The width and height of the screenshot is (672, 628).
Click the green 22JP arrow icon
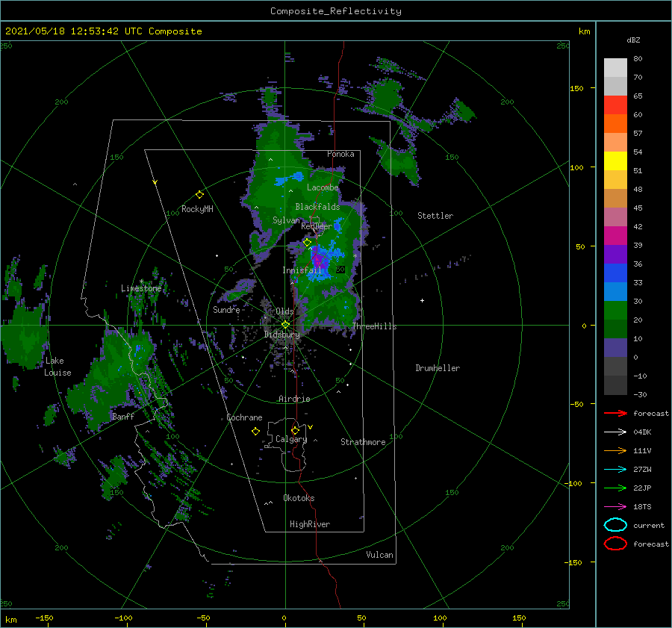(615, 488)
